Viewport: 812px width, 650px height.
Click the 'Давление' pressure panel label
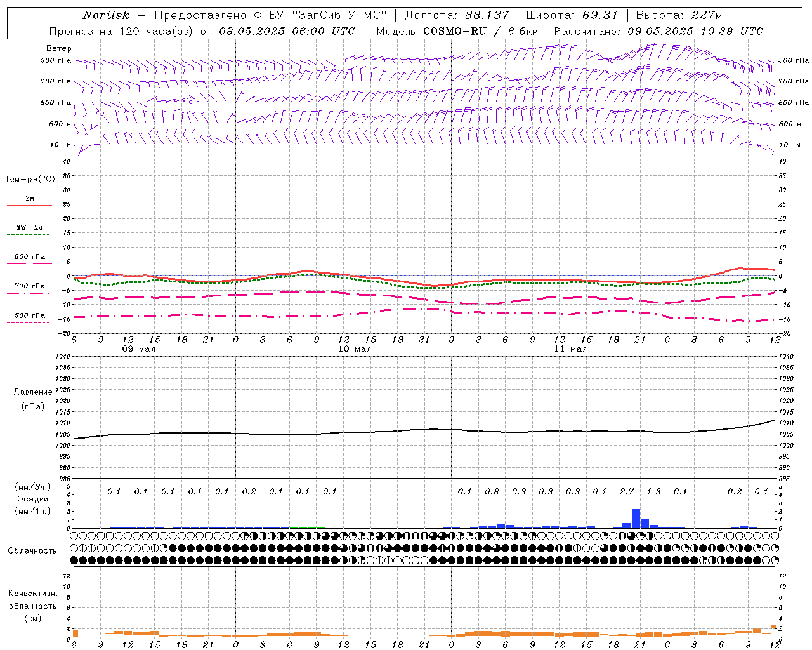pyautogui.click(x=33, y=392)
